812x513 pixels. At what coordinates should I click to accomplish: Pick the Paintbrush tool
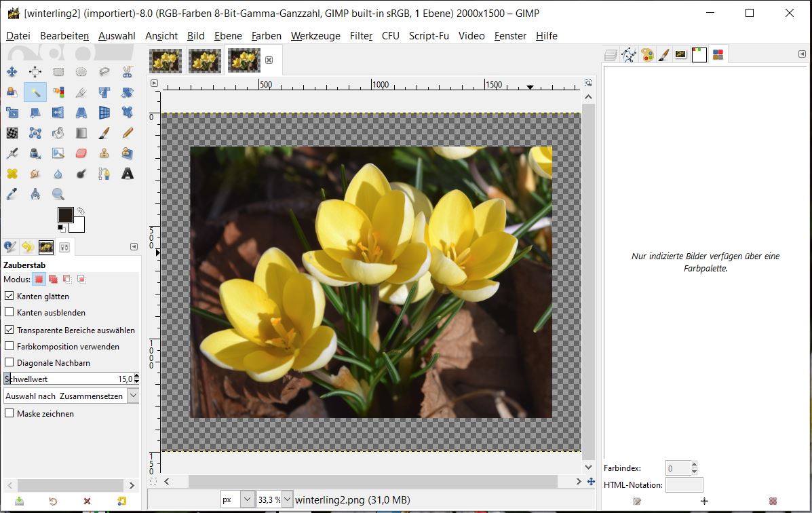pos(104,133)
